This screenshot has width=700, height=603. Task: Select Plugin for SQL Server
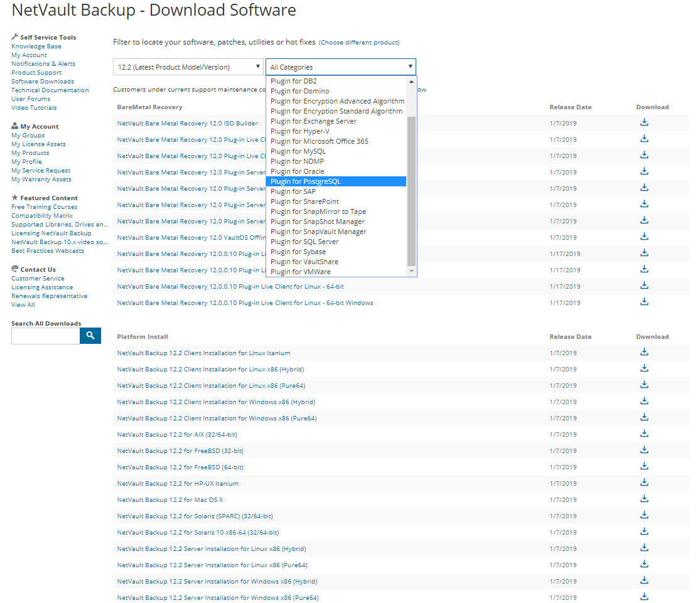[336, 242]
